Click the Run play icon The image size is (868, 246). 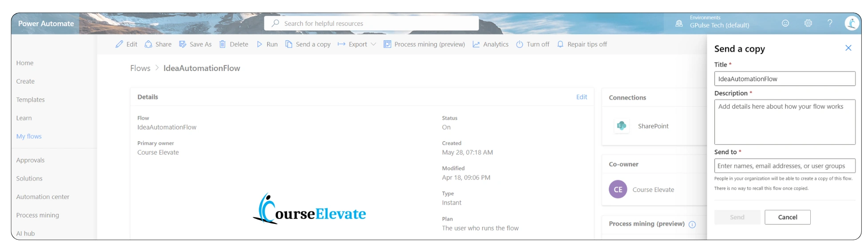point(259,44)
